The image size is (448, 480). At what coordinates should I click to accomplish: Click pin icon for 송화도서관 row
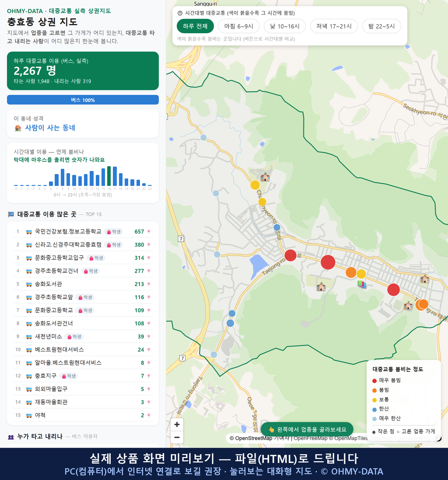point(149,285)
